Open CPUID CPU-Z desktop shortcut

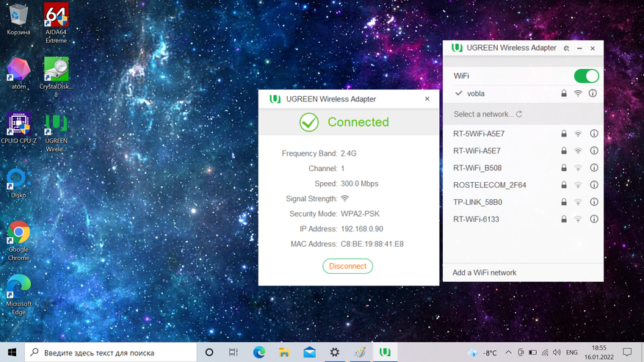[x=18, y=128]
